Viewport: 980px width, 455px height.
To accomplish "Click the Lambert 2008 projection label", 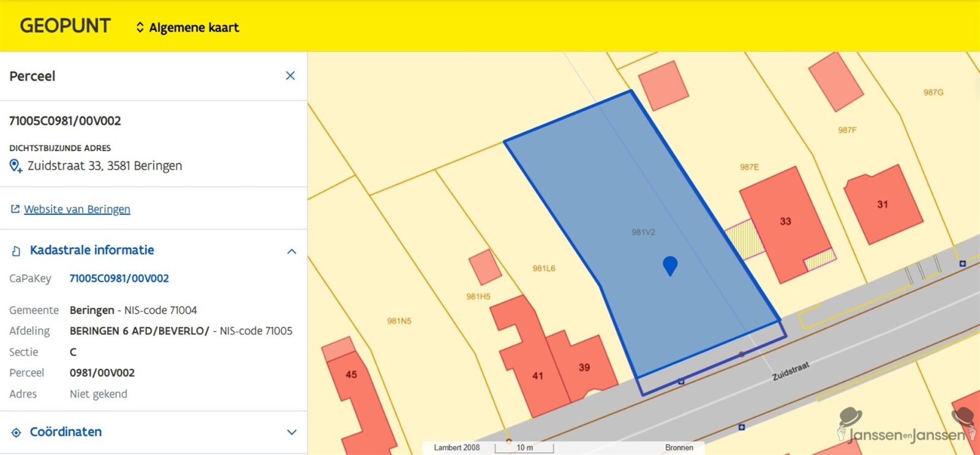I will pos(457,448).
